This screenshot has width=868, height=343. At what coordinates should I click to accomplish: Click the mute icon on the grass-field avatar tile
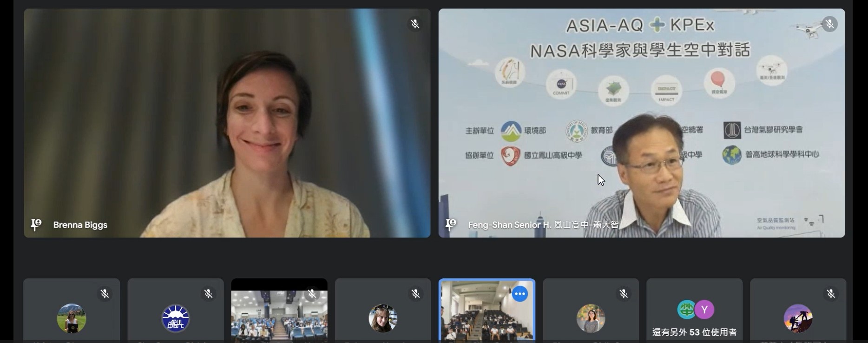(105, 294)
